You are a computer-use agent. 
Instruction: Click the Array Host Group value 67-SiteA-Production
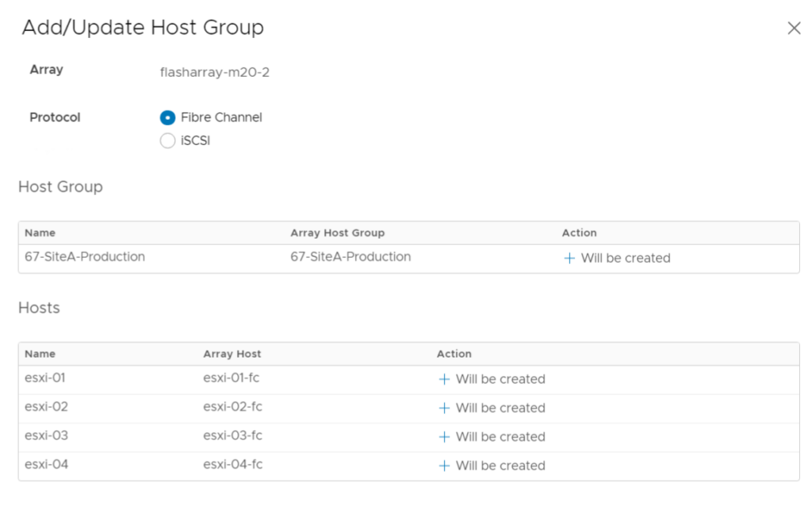(x=350, y=256)
